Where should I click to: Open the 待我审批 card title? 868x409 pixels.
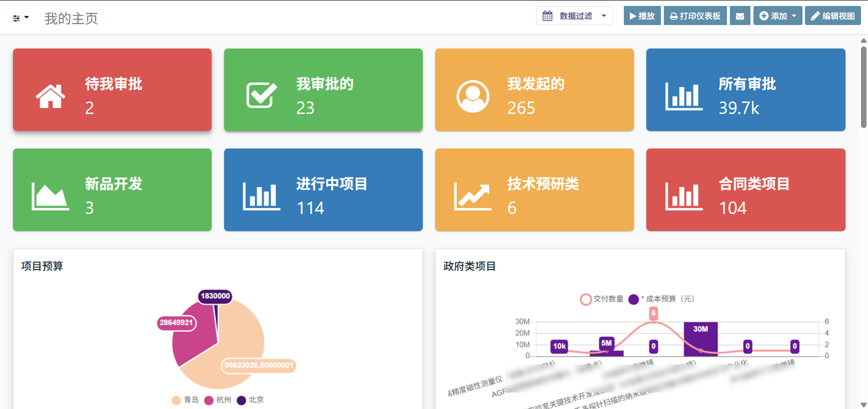[114, 84]
